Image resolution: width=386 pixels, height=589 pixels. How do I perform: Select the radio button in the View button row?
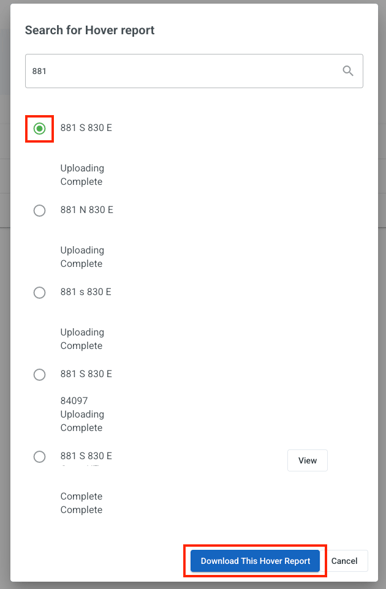(39, 456)
